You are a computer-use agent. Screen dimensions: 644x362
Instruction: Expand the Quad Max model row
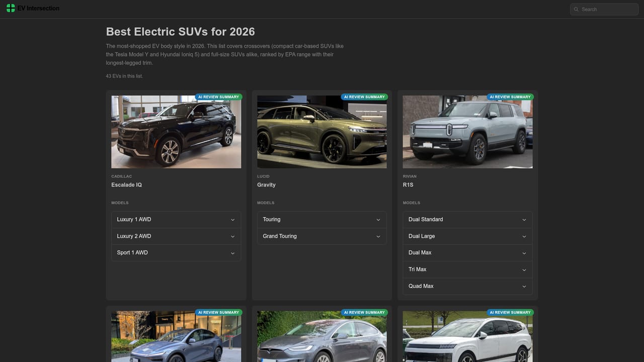467,286
